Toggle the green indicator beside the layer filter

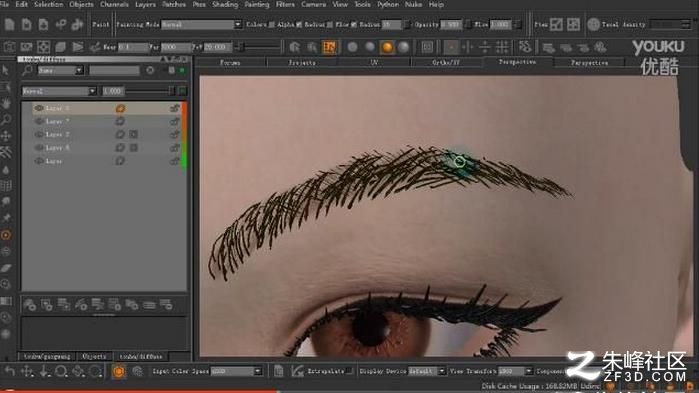click(182, 70)
